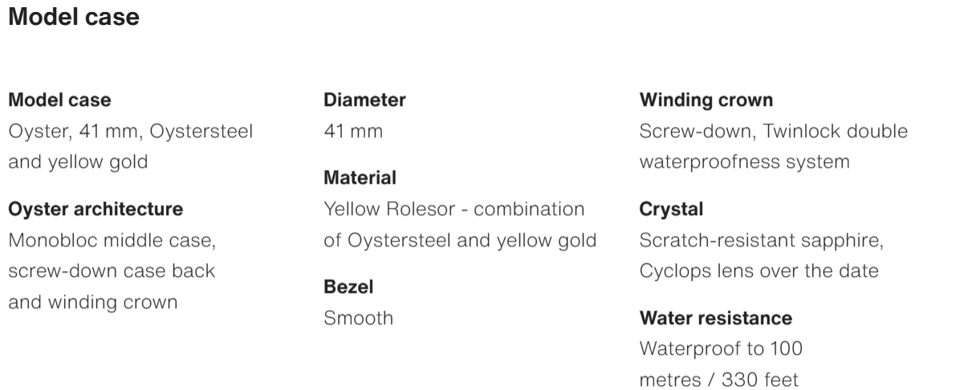Click the Oyster architecture label
Image resolution: width=980 pixels, height=390 pixels.
pyautogui.click(x=96, y=209)
